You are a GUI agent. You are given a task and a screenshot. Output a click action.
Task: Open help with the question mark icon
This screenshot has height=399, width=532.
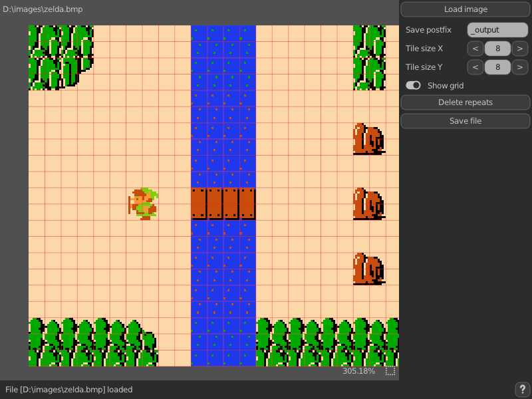(x=523, y=389)
